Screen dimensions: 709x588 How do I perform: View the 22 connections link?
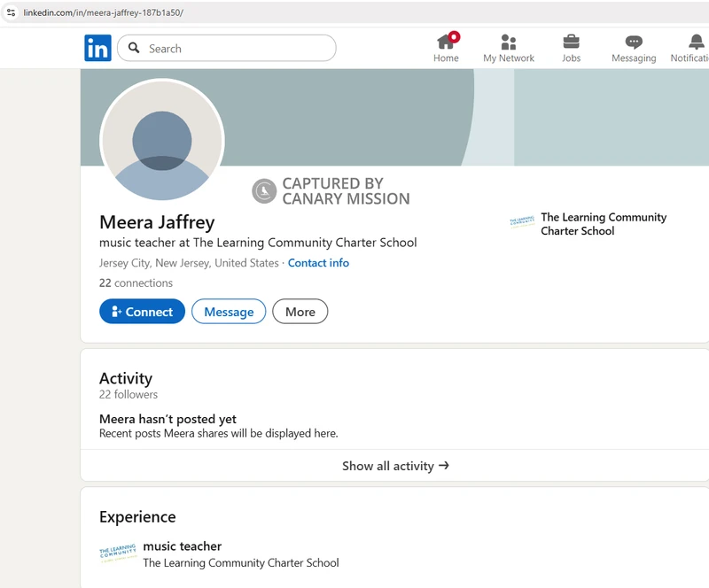pyautogui.click(x=136, y=283)
